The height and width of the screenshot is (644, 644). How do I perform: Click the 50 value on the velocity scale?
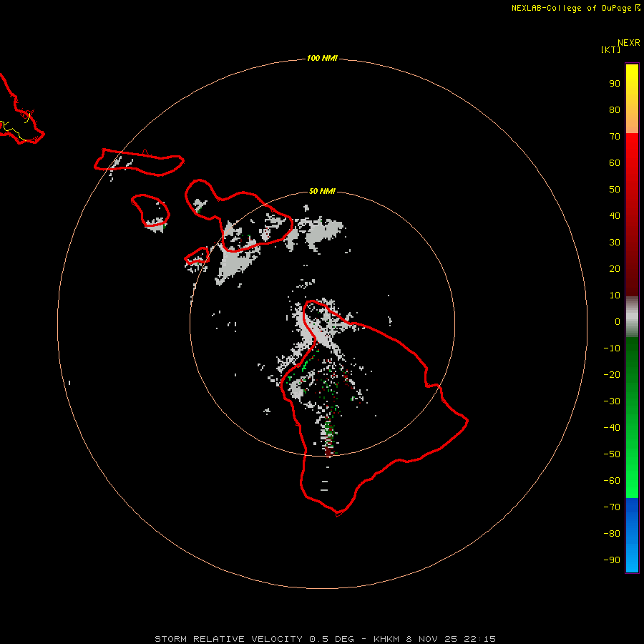[x=615, y=190]
